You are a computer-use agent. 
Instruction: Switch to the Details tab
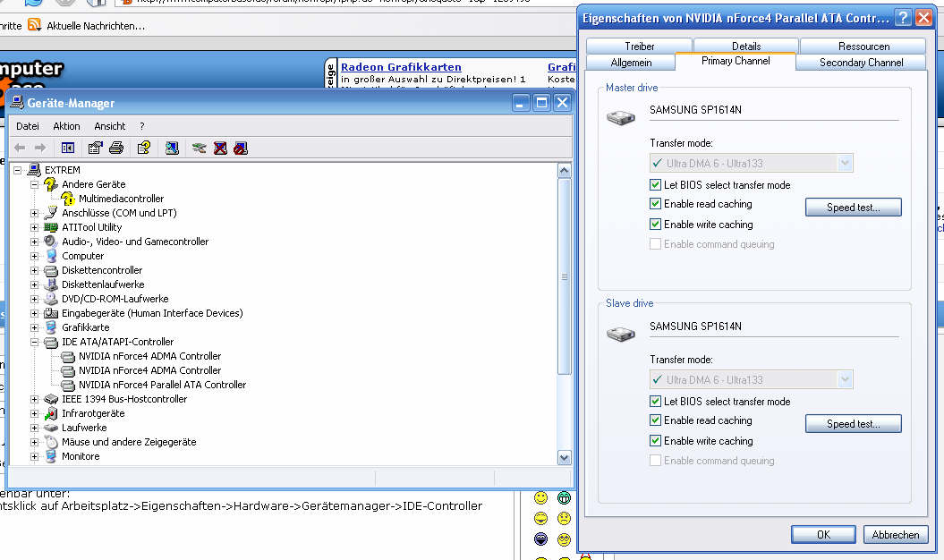tap(746, 46)
